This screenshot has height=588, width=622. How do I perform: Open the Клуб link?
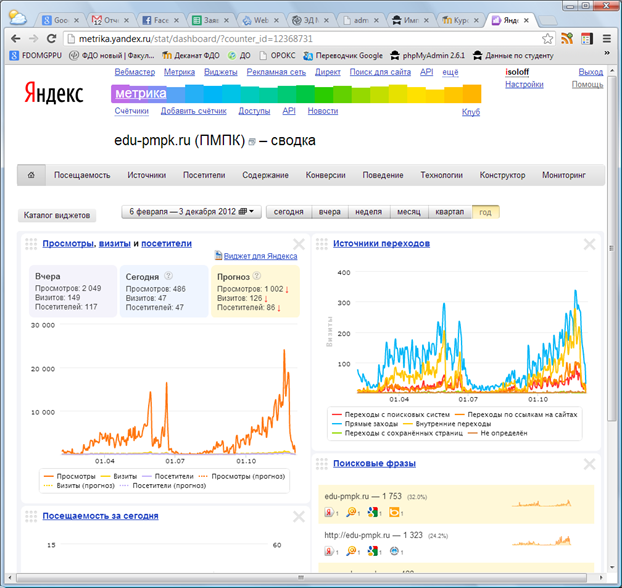point(471,112)
